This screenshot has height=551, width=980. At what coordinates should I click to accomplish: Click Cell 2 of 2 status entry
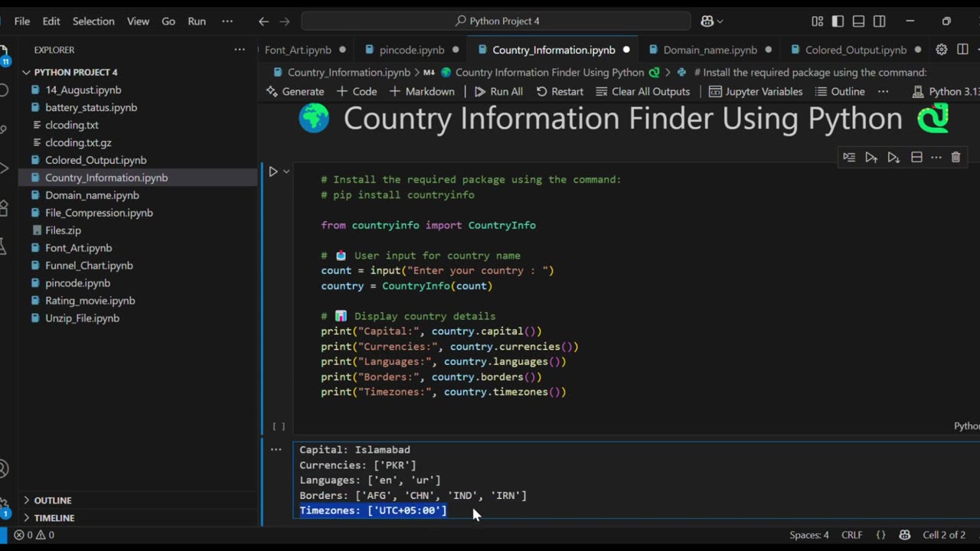tap(944, 535)
